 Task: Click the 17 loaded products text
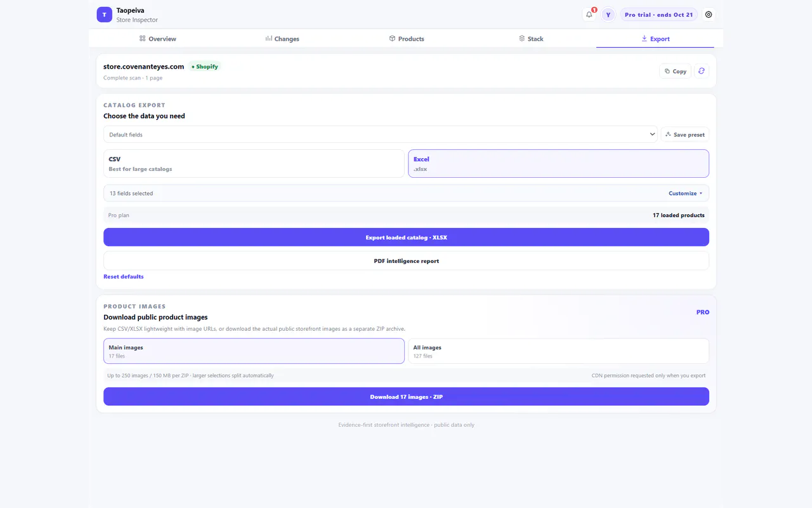pos(679,215)
